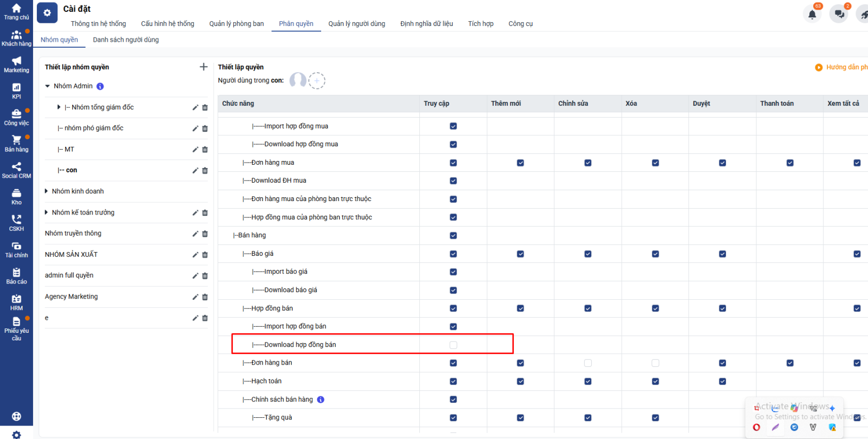Enable Chỉnh sửa for Đơn hàng bán
The width and height of the screenshot is (868, 439).
click(588, 363)
